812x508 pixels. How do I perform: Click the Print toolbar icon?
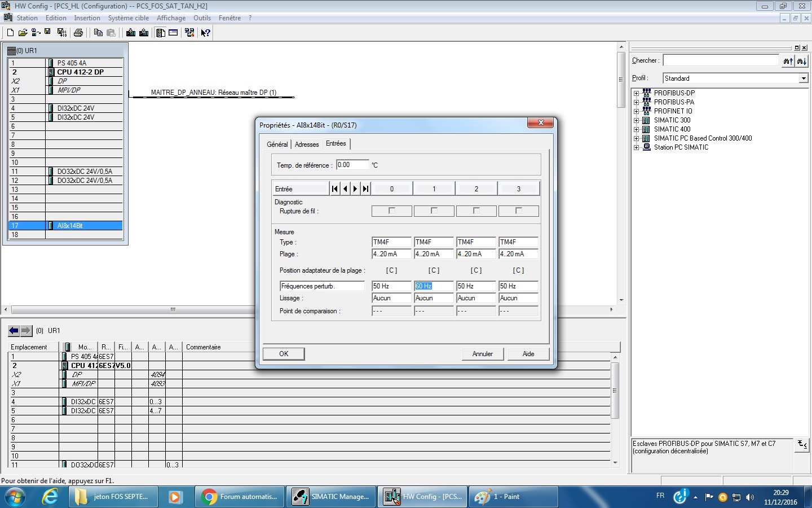(78, 33)
